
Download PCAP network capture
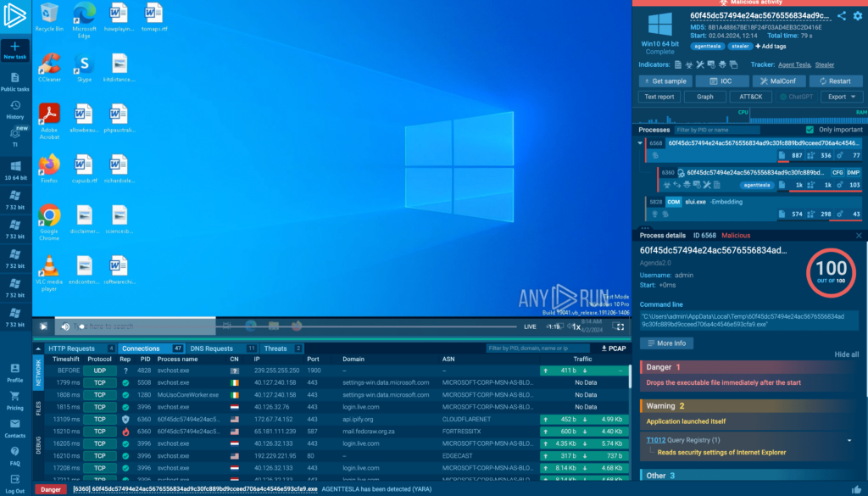click(x=613, y=348)
